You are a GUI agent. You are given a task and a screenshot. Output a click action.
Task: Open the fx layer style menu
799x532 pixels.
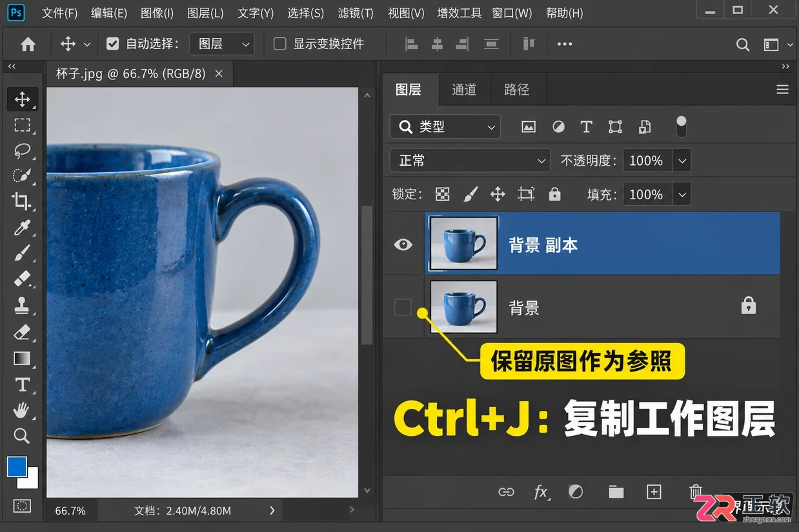(x=541, y=492)
